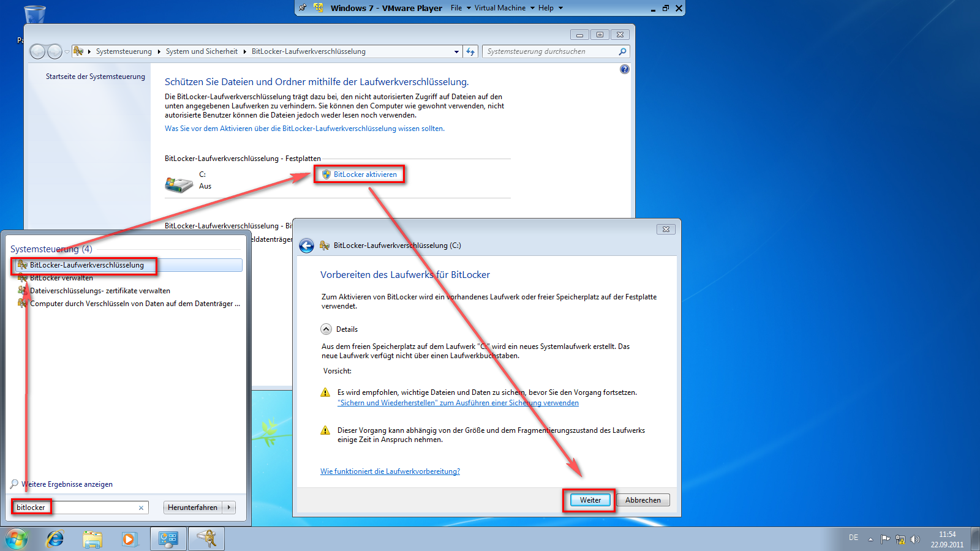Click BitLocker aktivieren link for drive C:

pyautogui.click(x=365, y=174)
